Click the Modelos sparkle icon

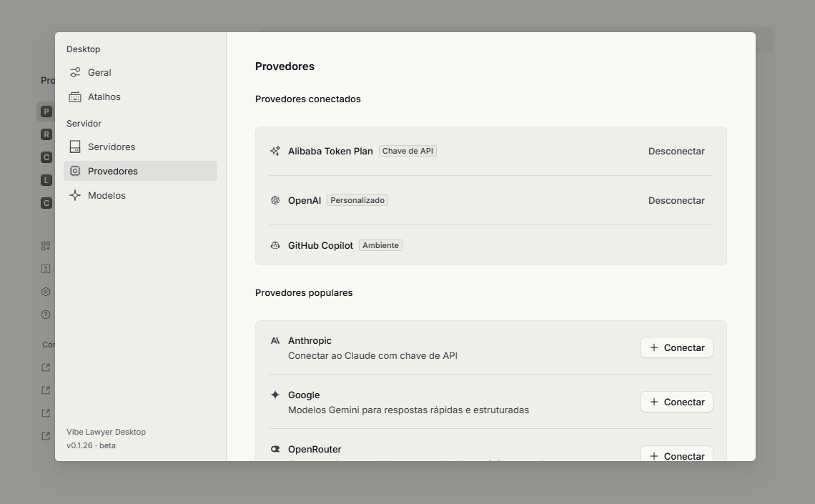click(x=75, y=195)
